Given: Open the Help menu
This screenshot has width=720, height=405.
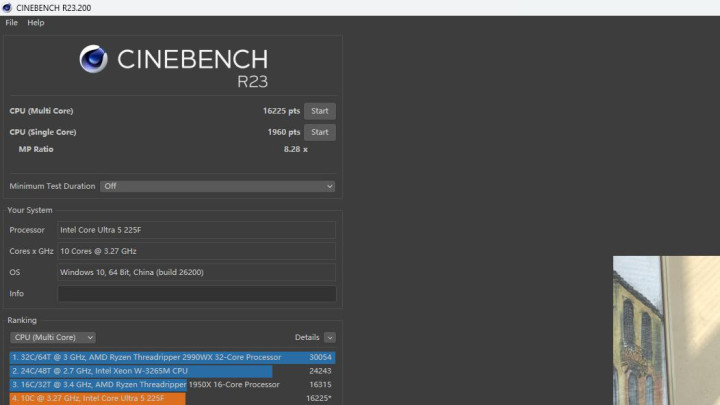Looking at the screenshot, I should (36, 23).
